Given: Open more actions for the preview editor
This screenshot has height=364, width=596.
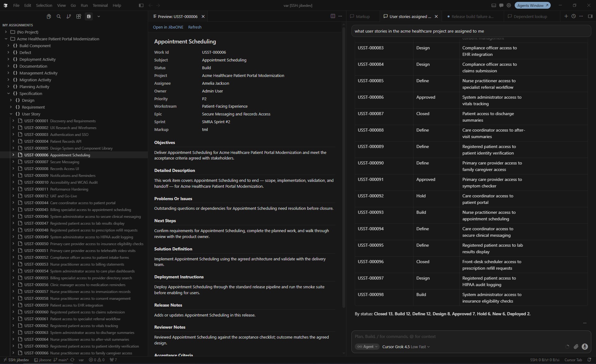Looking at the screenshot, I should click(x=340, y=16).
